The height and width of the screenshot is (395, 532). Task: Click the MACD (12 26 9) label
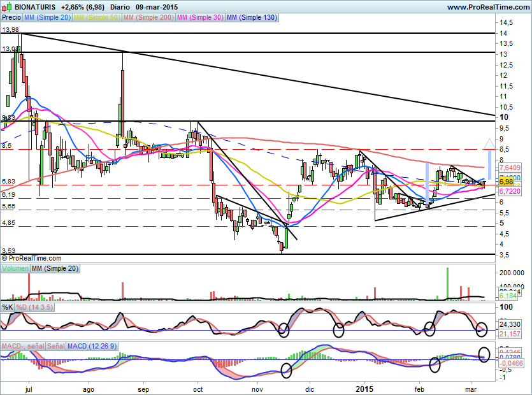tap(92, 346)
